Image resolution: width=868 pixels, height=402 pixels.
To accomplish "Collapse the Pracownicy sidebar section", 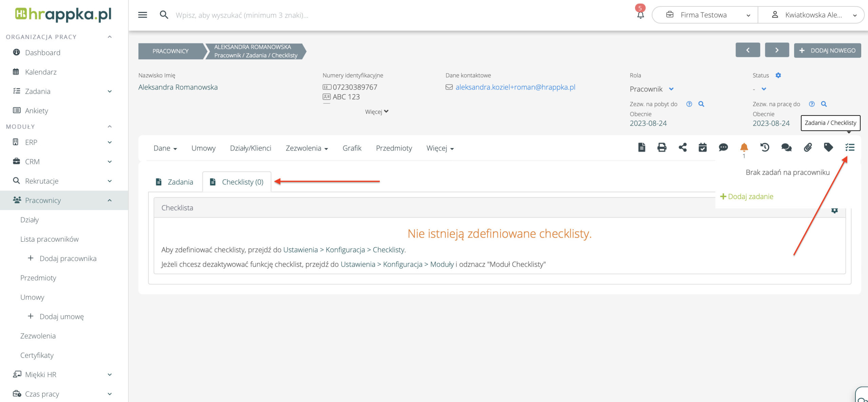I will coord(110,200).
